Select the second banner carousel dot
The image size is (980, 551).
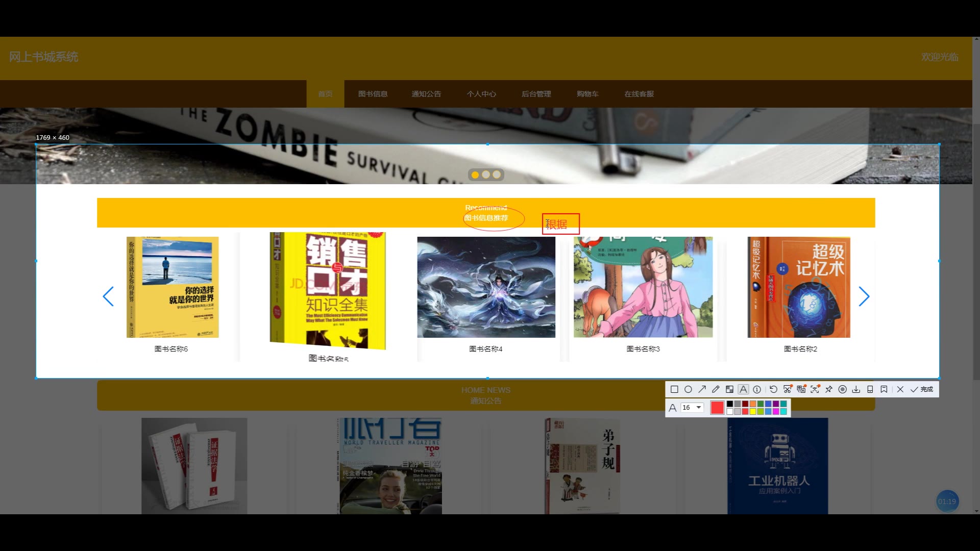pyautogui.click(x=486, y=174)
